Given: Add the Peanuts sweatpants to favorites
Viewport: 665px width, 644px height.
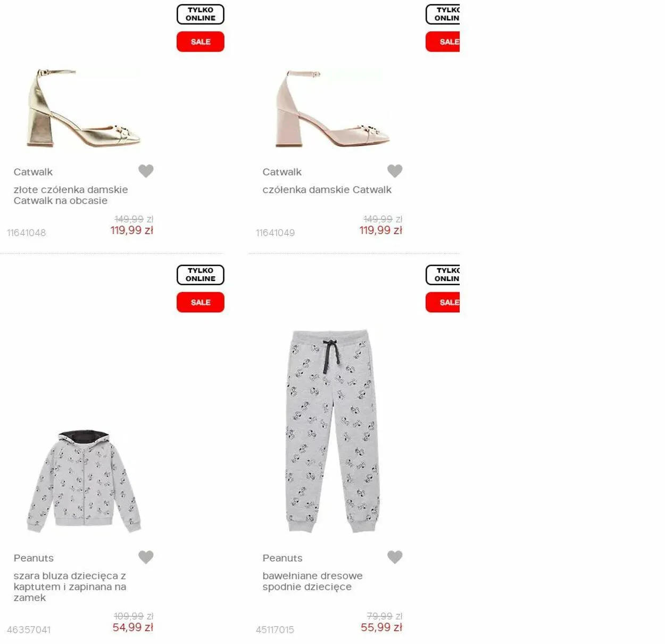Looking at the screenshot, I should click(x=395, y=557).
